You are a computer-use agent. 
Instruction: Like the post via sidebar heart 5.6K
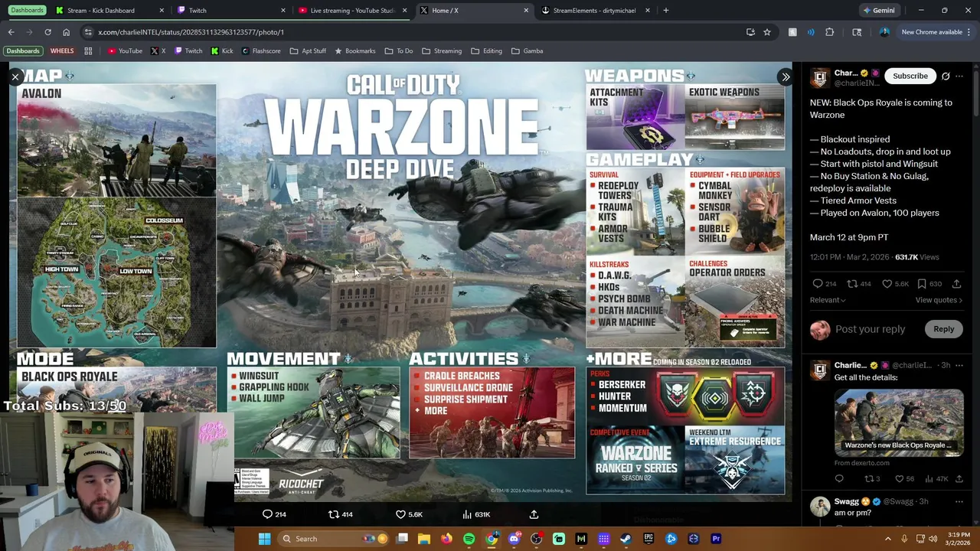coord(887,284)
